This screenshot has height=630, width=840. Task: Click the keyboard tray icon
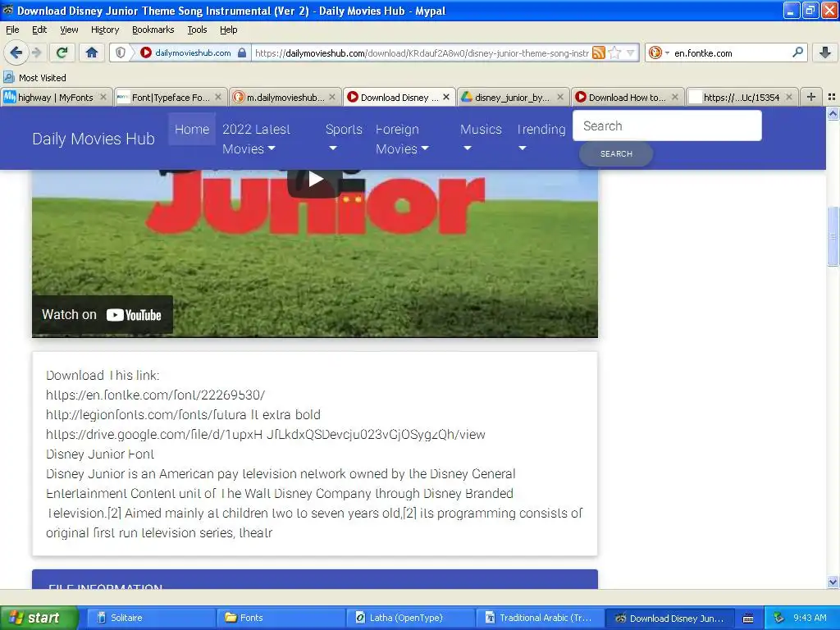coord(748,619)
